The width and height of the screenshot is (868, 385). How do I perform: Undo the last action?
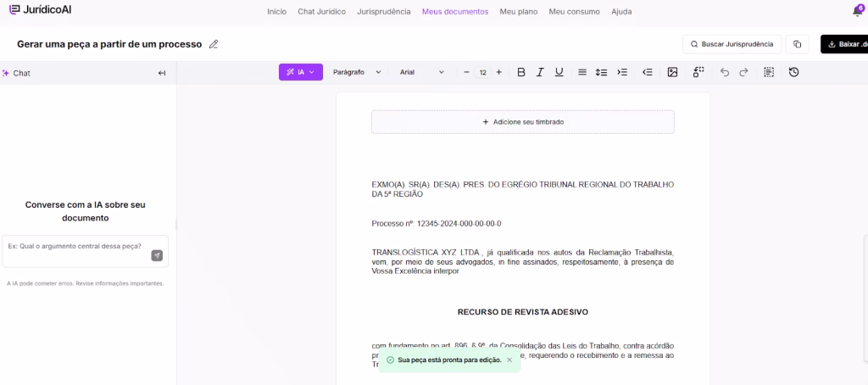(725, 72)
